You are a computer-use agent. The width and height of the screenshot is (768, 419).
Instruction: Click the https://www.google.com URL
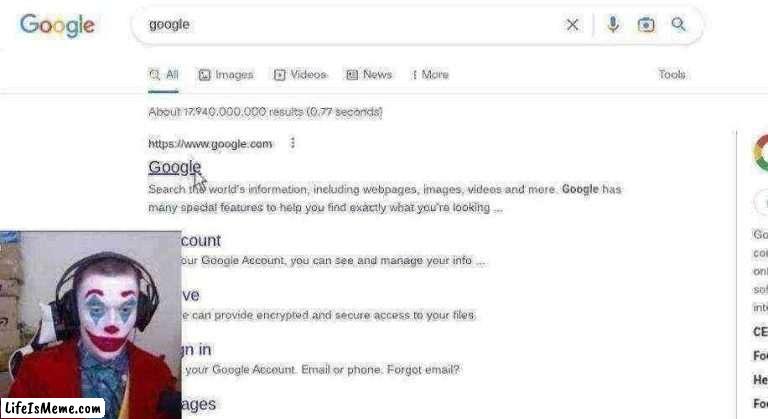[x=210, y=144]
